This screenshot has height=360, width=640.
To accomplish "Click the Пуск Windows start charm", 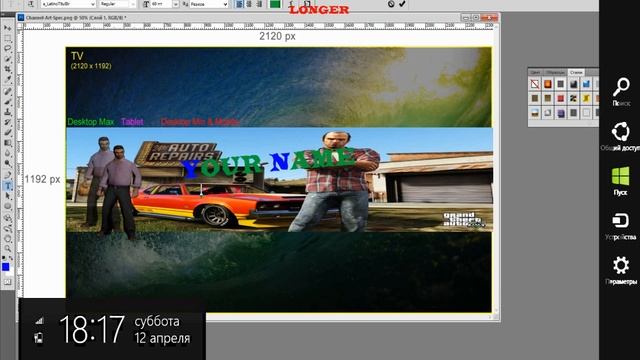I will (620, 181).
